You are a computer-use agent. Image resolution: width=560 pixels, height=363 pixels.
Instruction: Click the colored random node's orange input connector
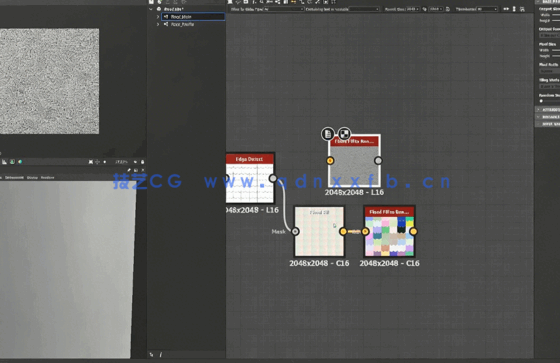365,232
